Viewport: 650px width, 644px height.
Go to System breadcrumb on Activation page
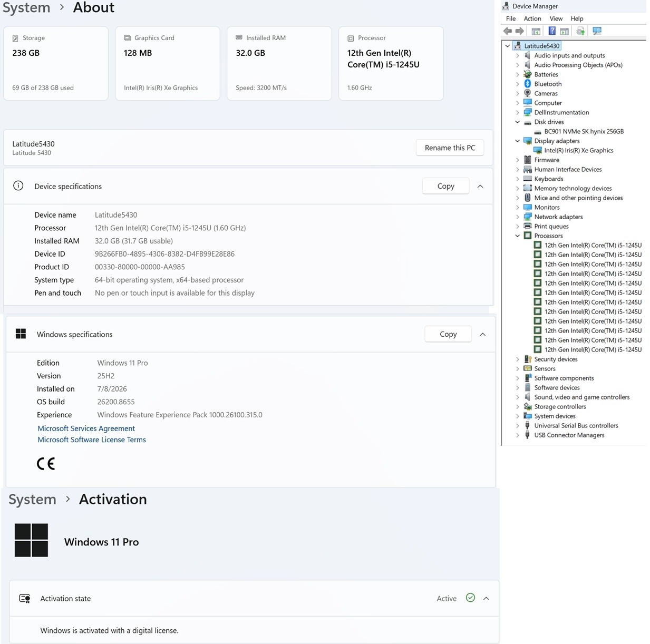(32, 499)
